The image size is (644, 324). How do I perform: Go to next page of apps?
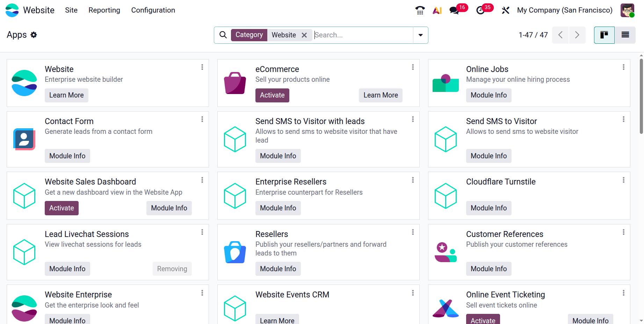577,35
